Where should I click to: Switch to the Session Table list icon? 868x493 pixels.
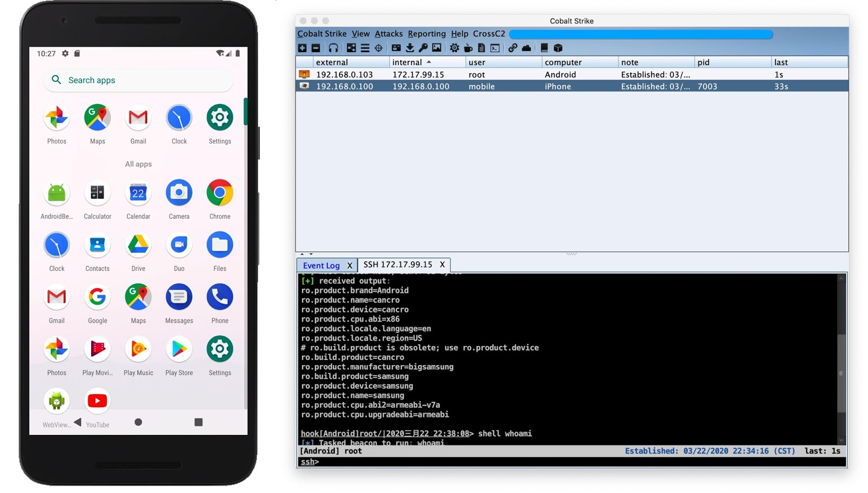click(365, 48)
